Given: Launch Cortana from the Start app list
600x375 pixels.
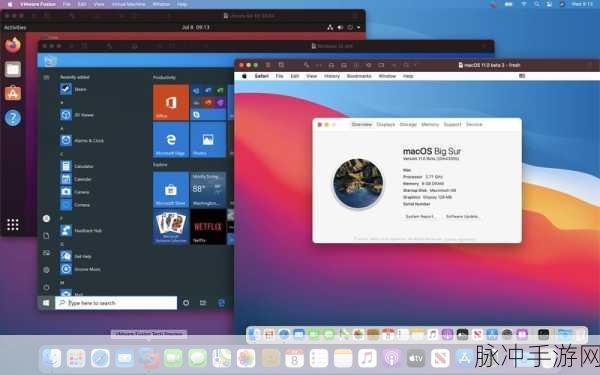Looking at the screenshot, I should click(75, 205).
